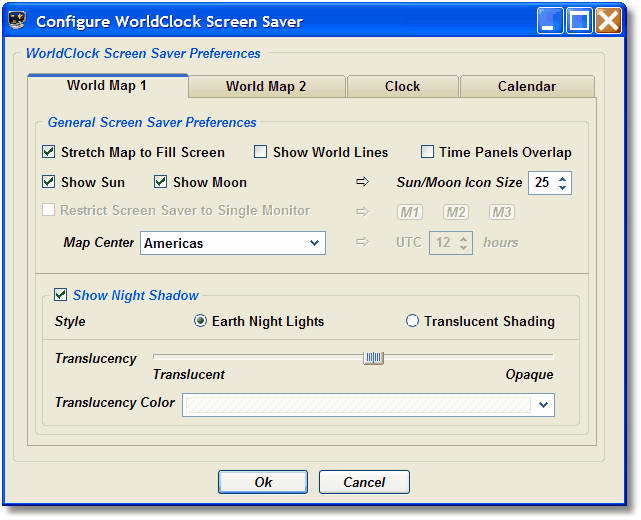Uncheck Stretch Map to Fill Screen

tap(49, 152)
